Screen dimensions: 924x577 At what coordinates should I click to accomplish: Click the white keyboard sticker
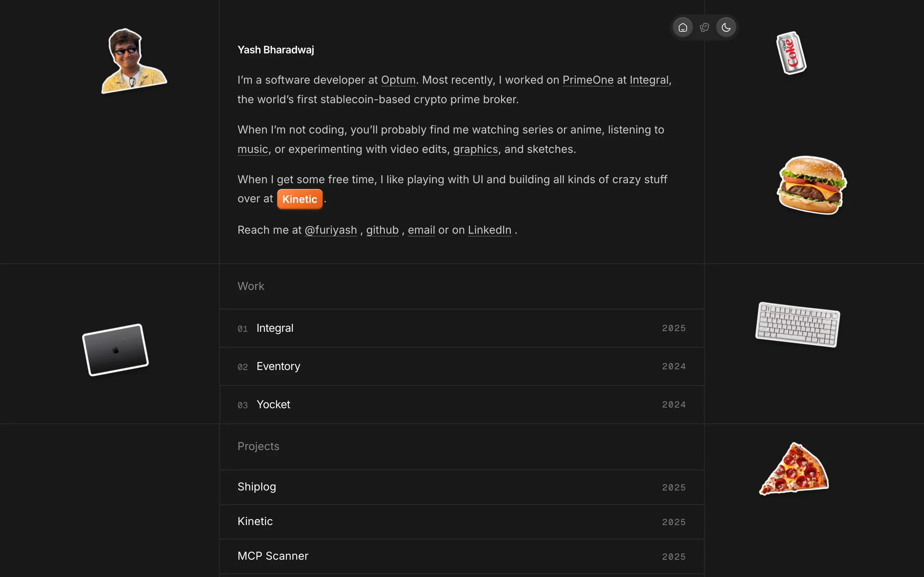click(x=798, y=324)
